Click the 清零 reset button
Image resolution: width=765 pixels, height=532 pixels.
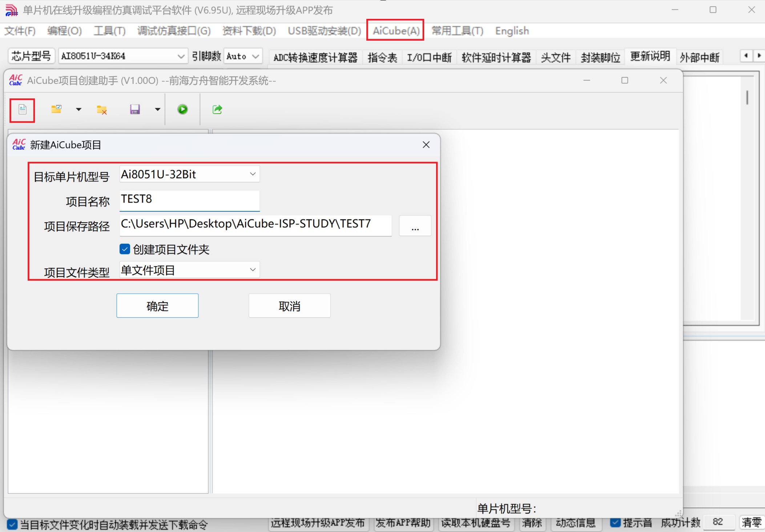click(x=751, y=523)
